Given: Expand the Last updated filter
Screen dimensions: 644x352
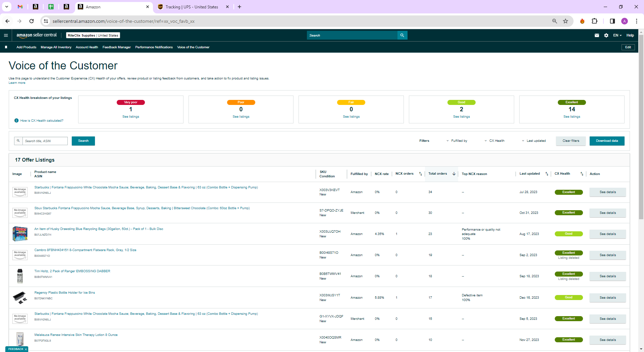Looking at the screenshot, I should coord(534,141).
